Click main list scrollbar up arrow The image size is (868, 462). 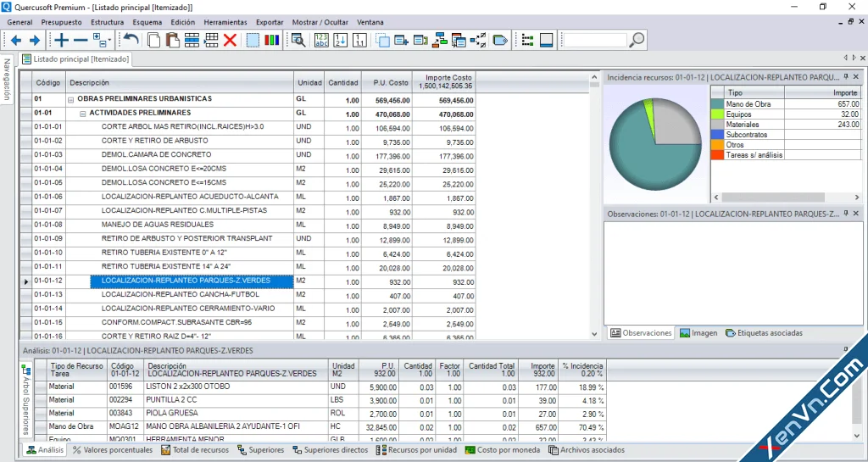tap(594, 77)
